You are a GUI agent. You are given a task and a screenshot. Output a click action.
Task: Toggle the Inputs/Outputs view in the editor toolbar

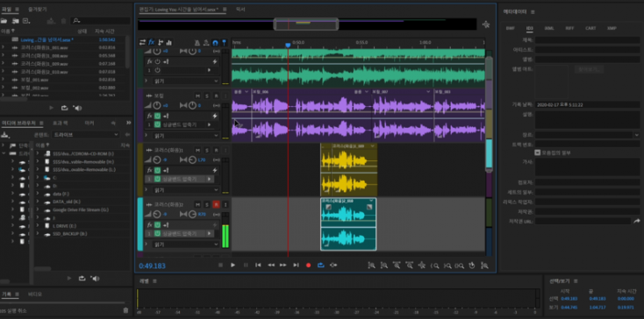[142, 42]
